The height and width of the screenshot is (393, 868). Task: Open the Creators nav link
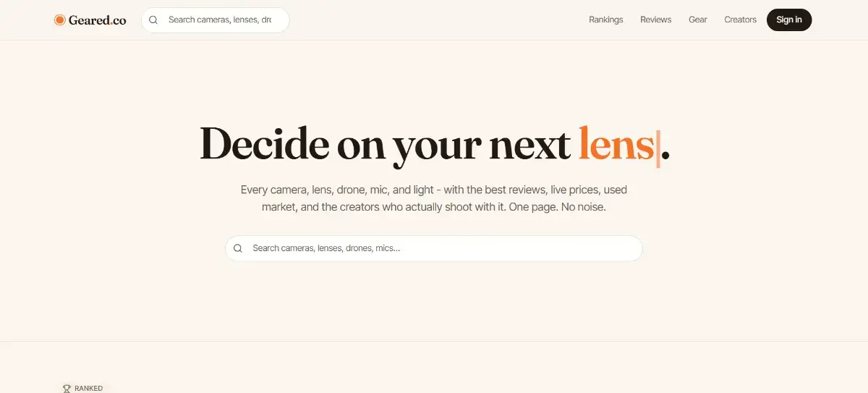[x=741, y=20]
